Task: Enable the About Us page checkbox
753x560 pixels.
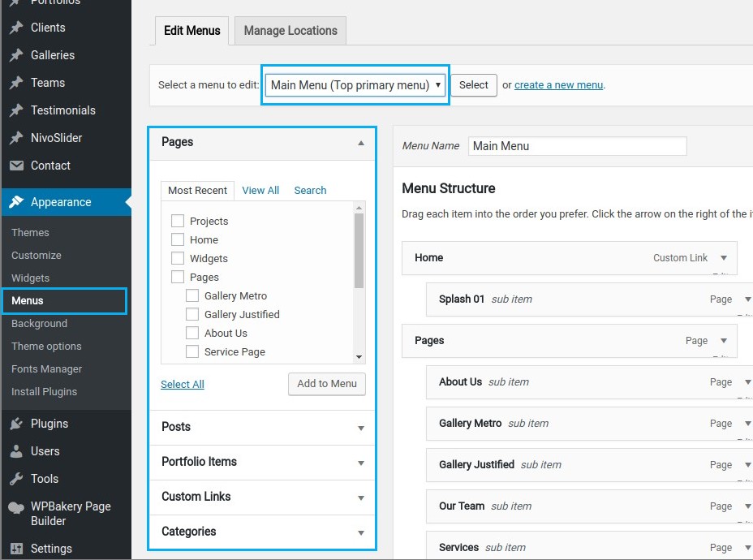Action: [x=192, y=333]
